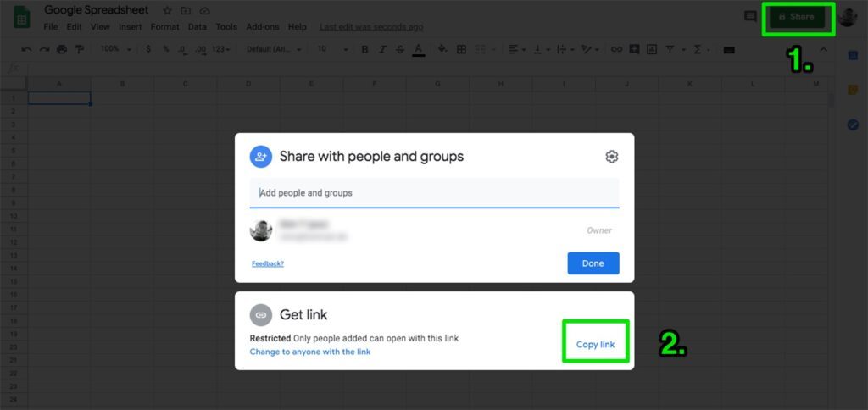Click the Copy link button
868x410 pixels.
[596, 344]
